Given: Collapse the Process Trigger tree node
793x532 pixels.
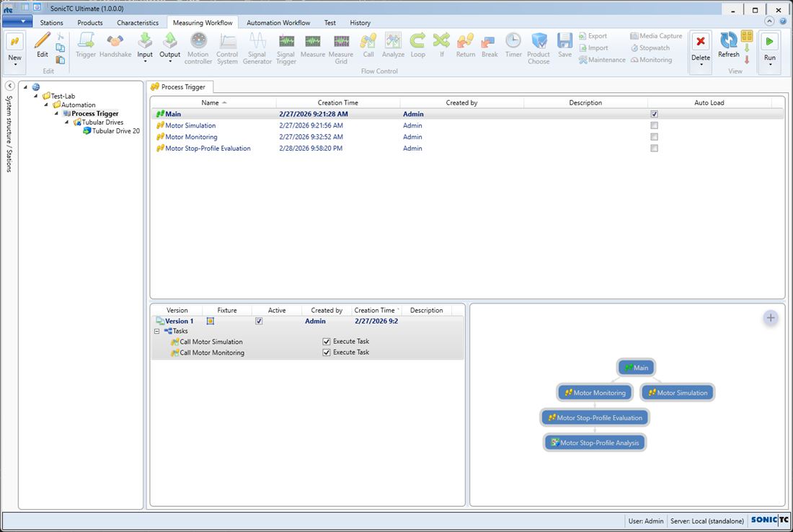Looking at the screenshot, I should click(57, 114).
